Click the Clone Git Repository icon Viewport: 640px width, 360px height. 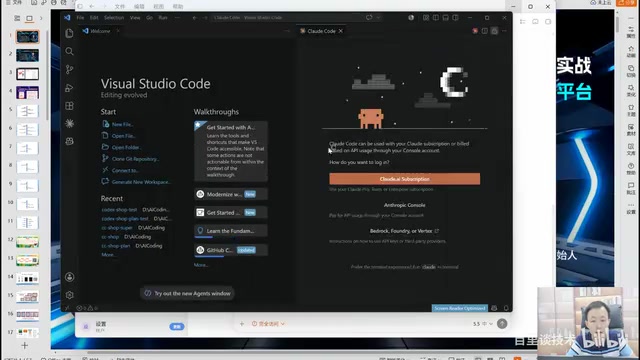105,158
